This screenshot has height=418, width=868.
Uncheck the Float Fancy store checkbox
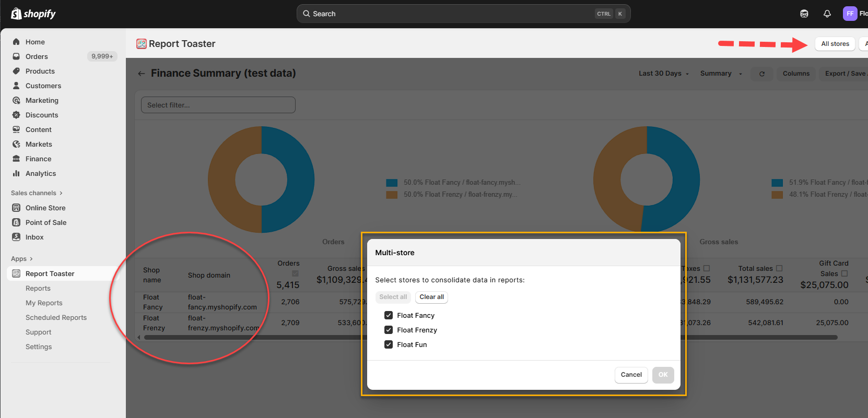tap(389, 315)
